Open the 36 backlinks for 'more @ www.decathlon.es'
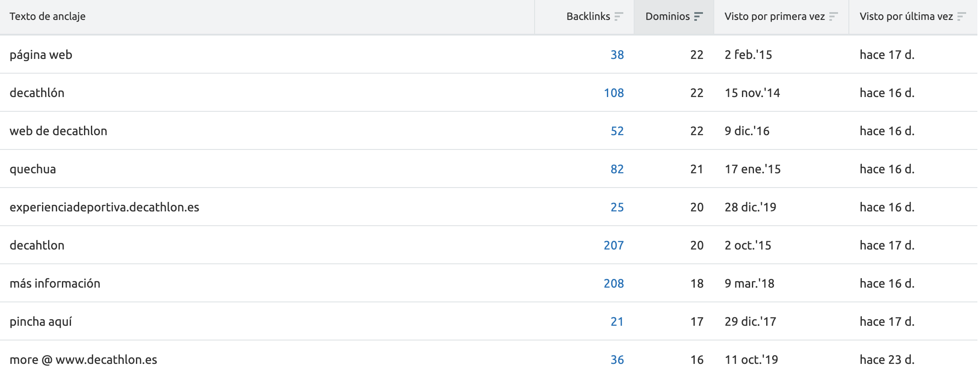 [x=617, y=360]
